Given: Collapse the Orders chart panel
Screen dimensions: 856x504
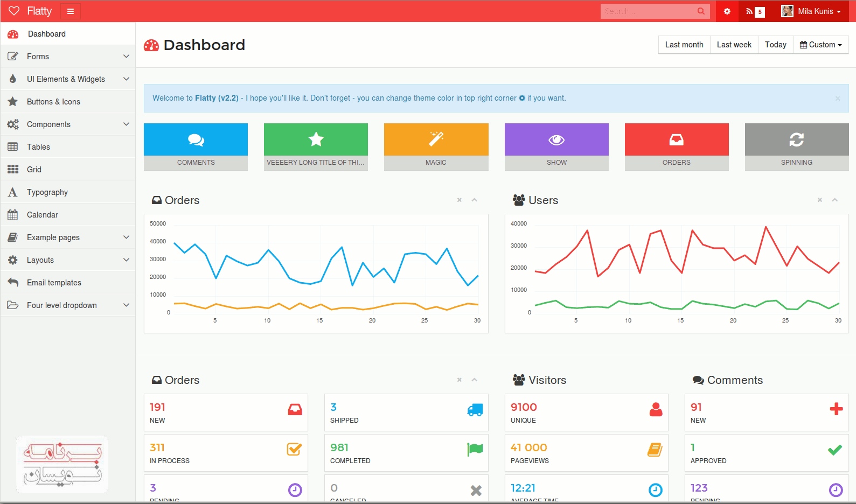Looking at the screenshot, I should click(475, 200).
